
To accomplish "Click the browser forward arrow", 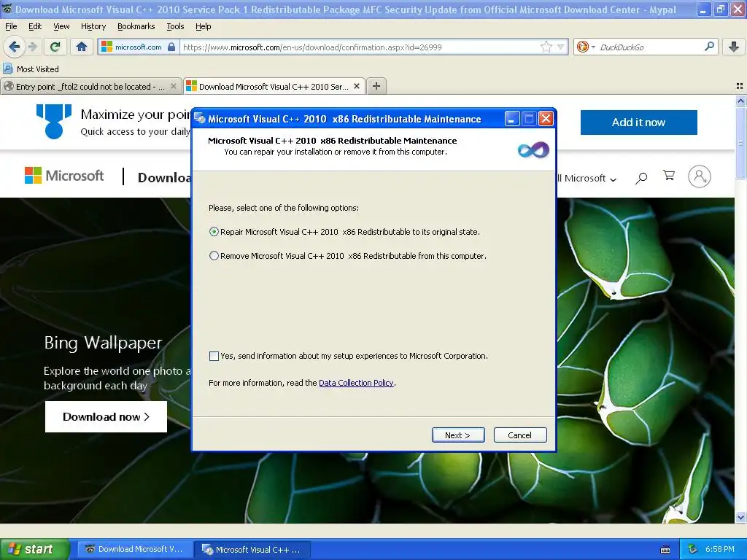I will [33, 47].
